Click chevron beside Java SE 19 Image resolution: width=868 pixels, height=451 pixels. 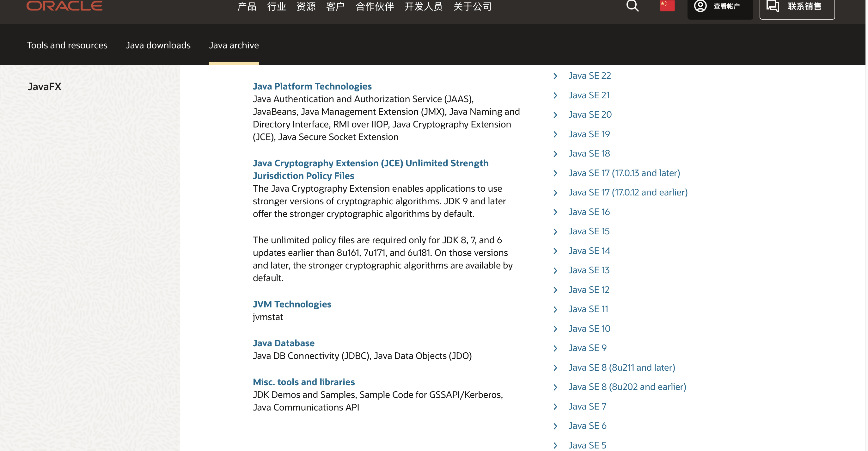(555, 134)
